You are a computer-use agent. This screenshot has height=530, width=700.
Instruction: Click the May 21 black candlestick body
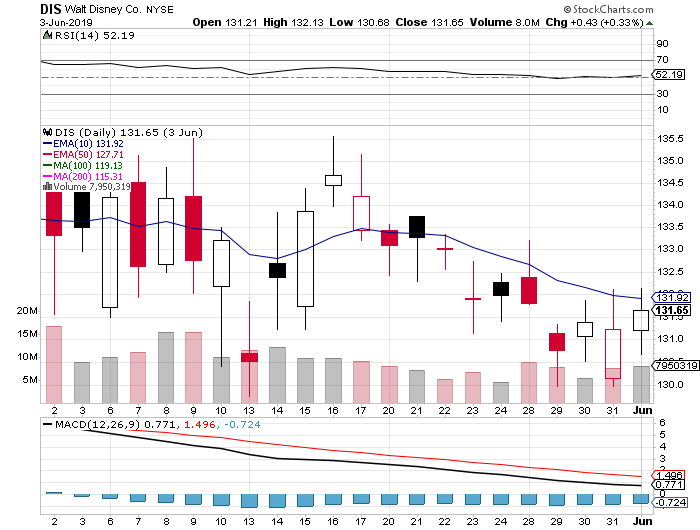point(417,227)
